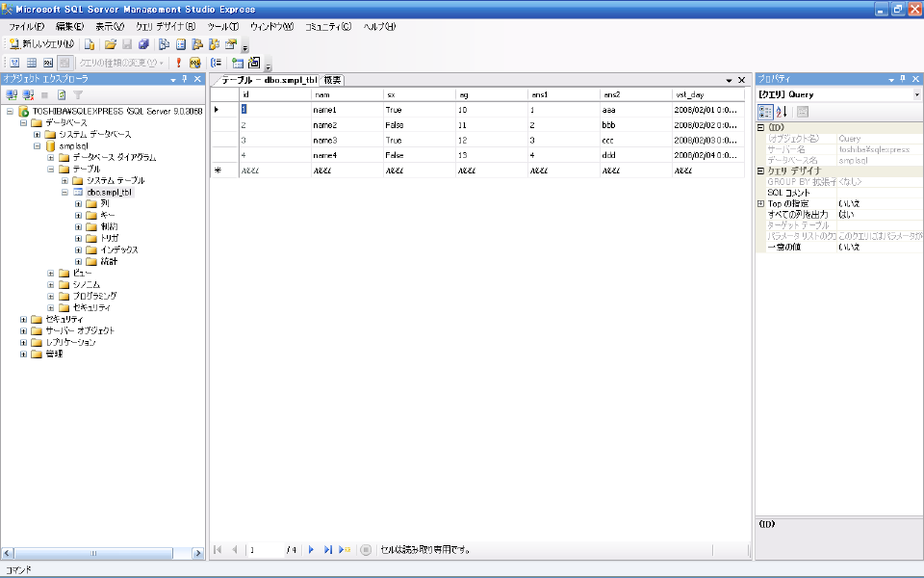The image size is (924, 578).
Task: Toggle the Diagram pane
Action: (14, 63)
